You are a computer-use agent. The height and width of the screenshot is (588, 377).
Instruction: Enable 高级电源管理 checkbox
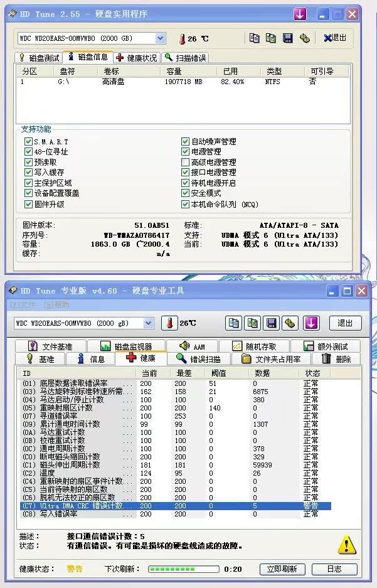tap(185, 162)
